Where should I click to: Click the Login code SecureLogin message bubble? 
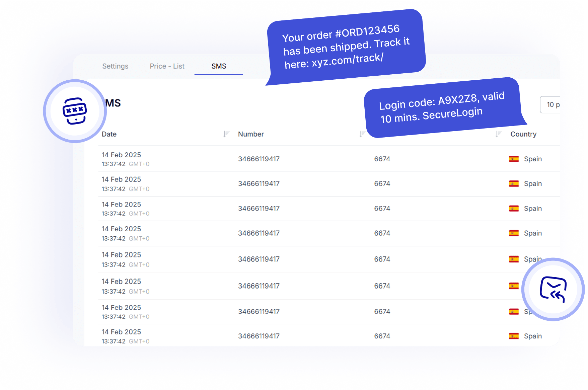click(x=442, y=107)
